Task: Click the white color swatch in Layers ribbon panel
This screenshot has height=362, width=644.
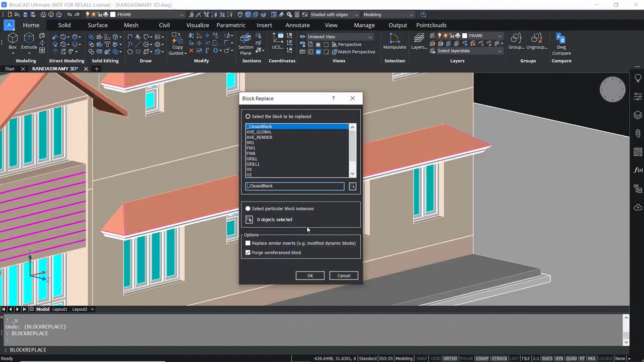Action: [x=464, y=36]
